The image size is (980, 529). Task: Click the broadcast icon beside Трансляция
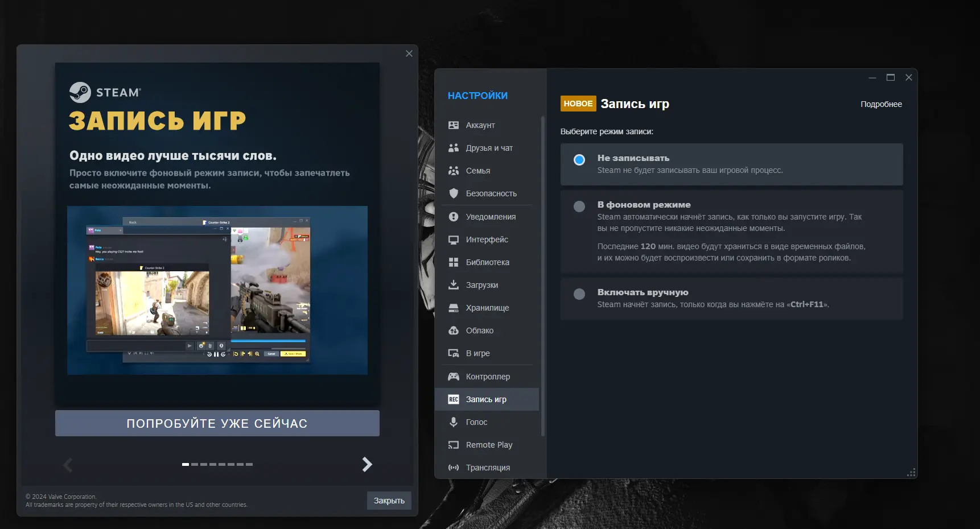[454, 468]
